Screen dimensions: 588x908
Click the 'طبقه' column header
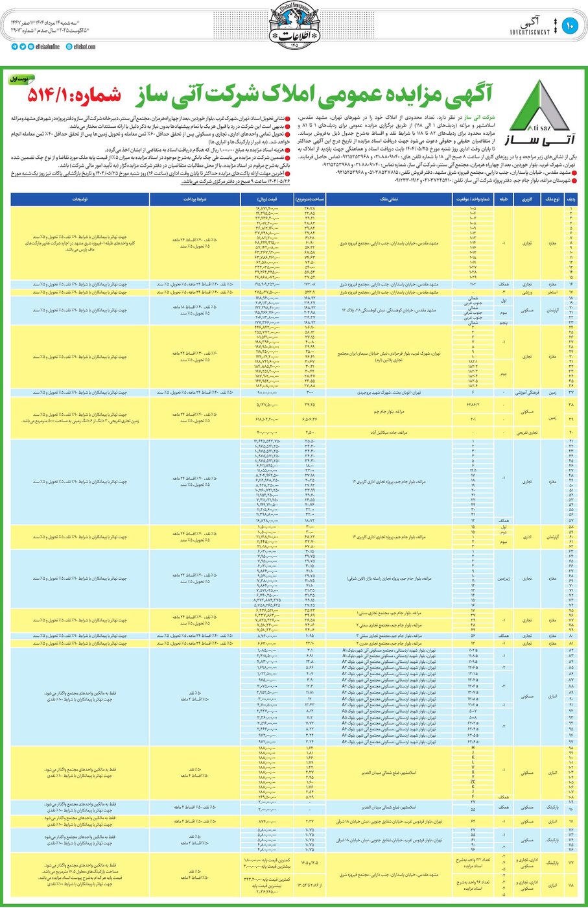[x=503, y=200]
